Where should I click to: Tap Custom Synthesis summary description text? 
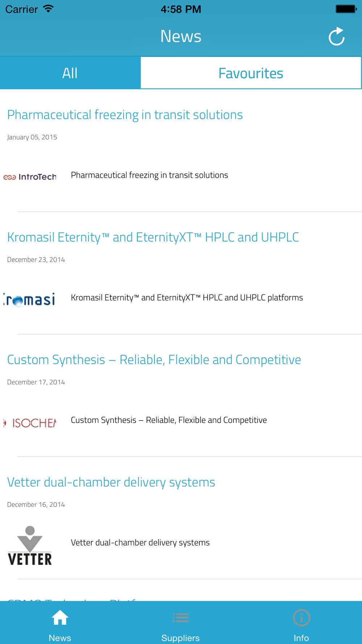[169, 420]
